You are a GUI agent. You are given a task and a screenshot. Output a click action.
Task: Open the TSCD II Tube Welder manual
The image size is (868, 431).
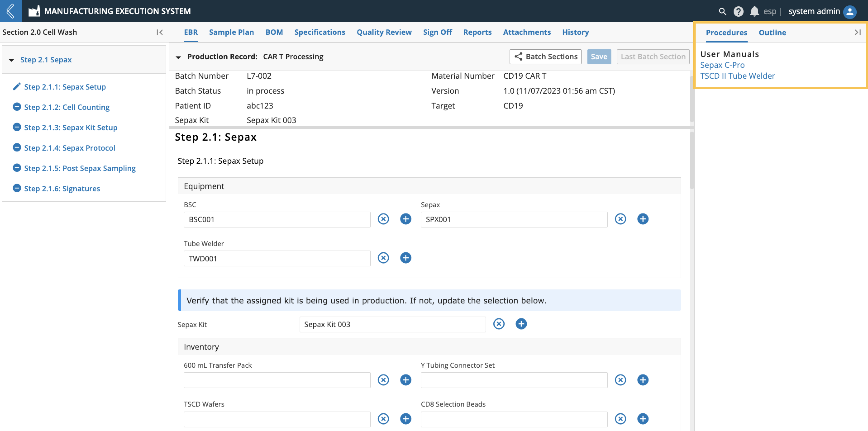coord(737,76)
